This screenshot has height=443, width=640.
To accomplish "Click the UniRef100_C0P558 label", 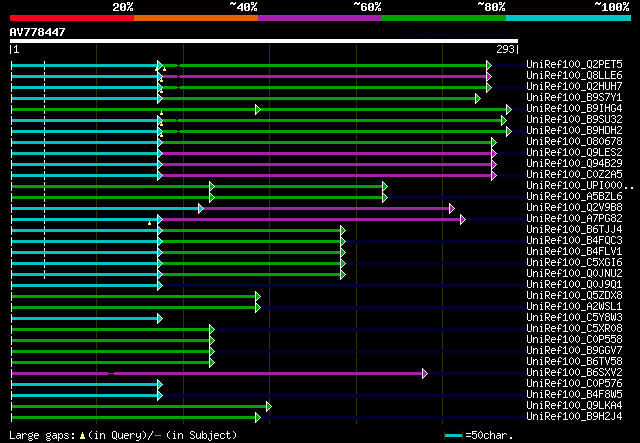I will 574,340.
